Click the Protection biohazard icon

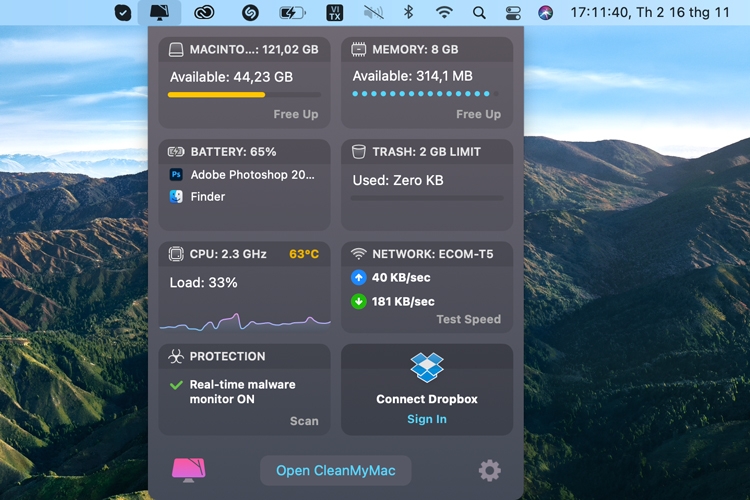click(176, 356)
